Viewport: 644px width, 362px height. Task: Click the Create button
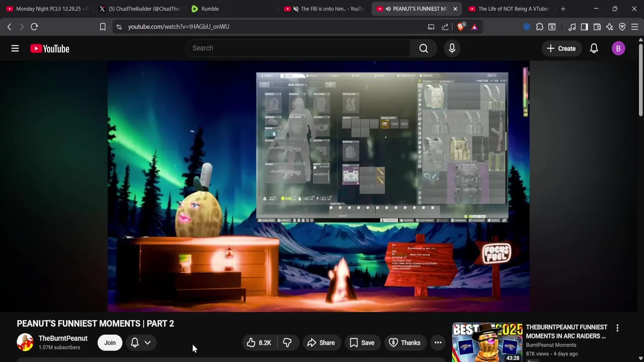tap(561, 48)
